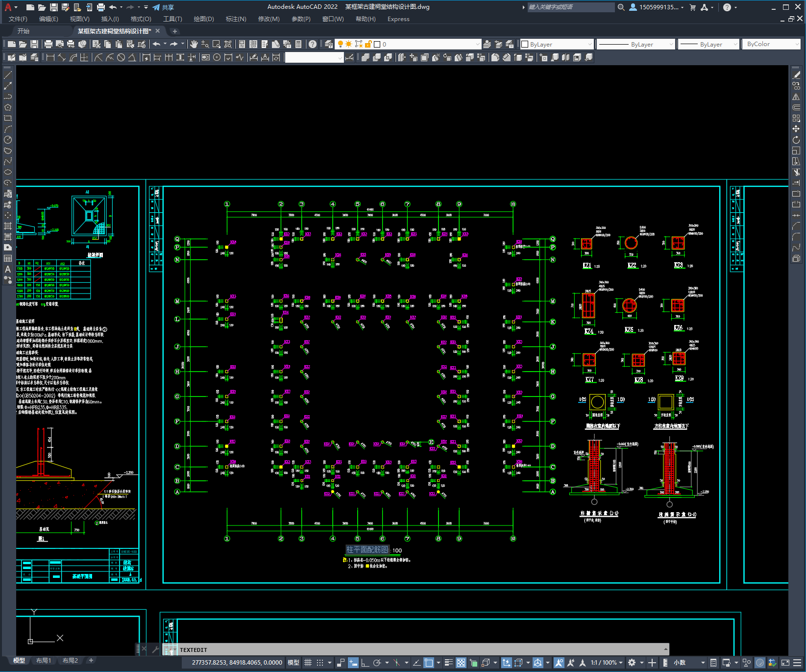806x672 pixels.
Task: Click the Plot printer icon in quick access bar
Action: tap(100, 7)
